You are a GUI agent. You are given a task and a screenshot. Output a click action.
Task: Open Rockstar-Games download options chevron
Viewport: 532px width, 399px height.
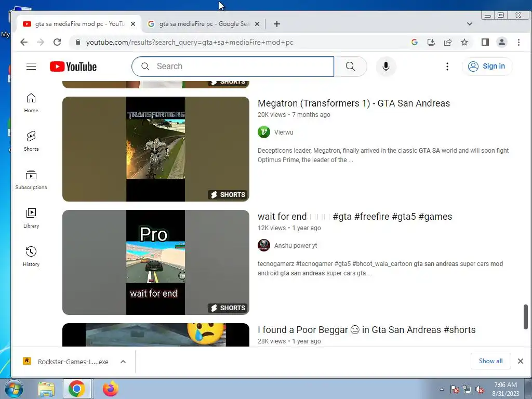pyautogui.click(x=123, y=362)
